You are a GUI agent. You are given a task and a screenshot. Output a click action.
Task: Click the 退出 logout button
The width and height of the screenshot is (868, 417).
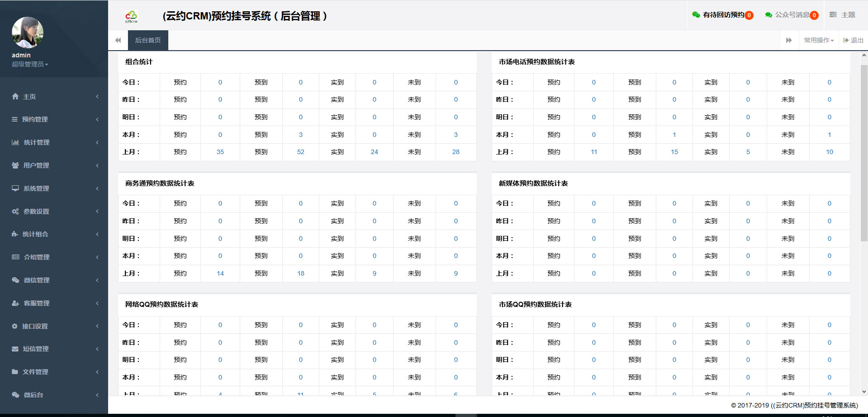coord(853,40)
